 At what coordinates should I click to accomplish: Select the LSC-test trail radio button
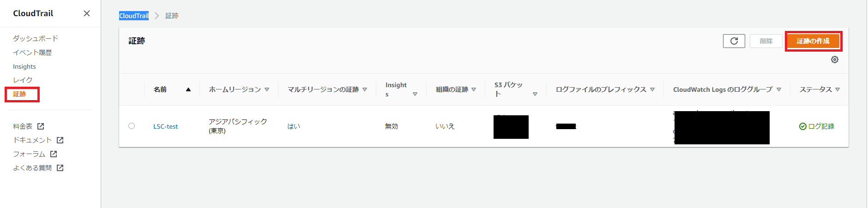132,126
